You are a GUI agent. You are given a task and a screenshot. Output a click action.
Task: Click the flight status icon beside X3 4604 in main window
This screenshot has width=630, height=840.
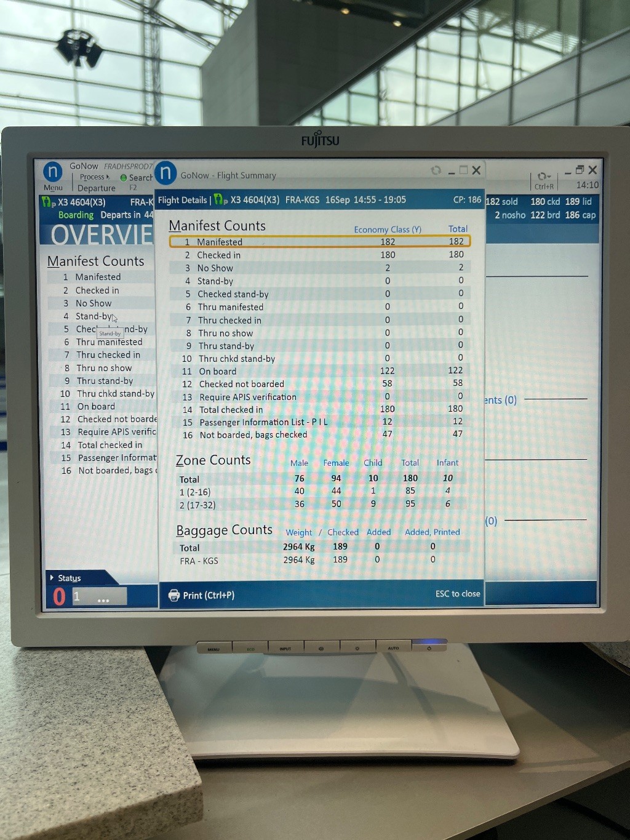click(48, 202)
